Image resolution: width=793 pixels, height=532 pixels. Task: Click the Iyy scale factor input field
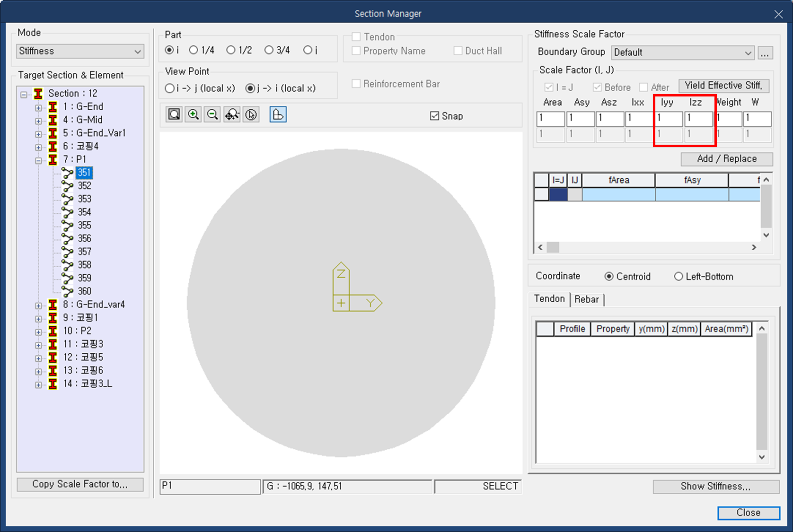click(x=669, y=118)
